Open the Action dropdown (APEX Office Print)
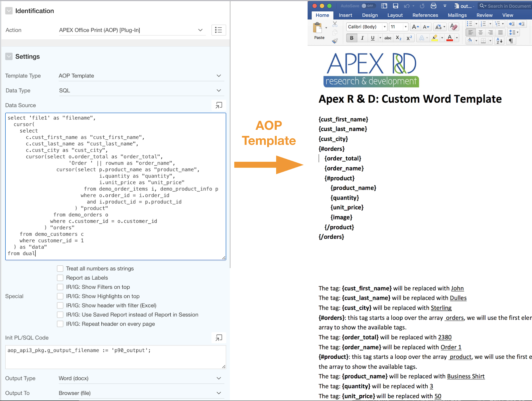Viewport: 532px width, 401px height. click(x=132, y=30)
